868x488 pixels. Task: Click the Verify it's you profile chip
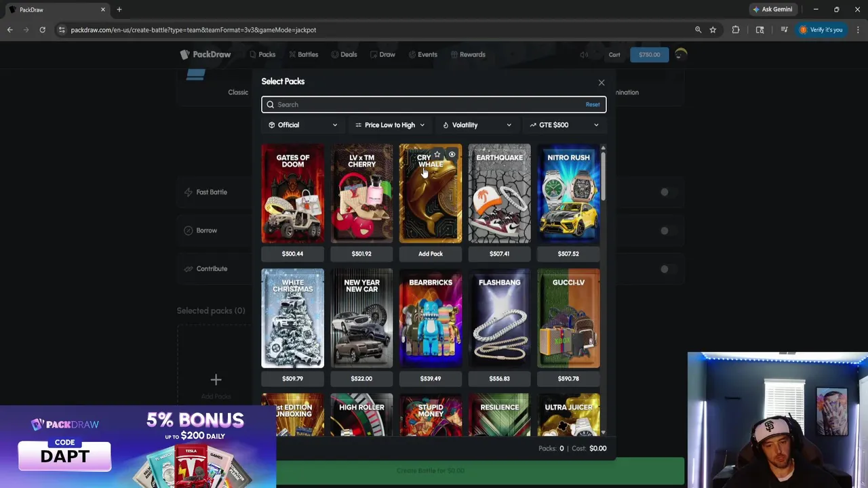821,30
